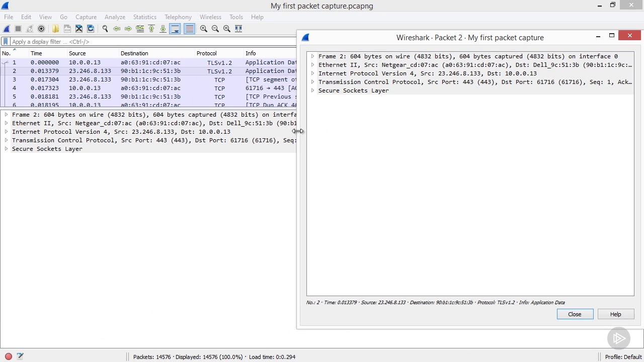Click the Go to specified packet icon
The image size is (644, 362).
140,29
